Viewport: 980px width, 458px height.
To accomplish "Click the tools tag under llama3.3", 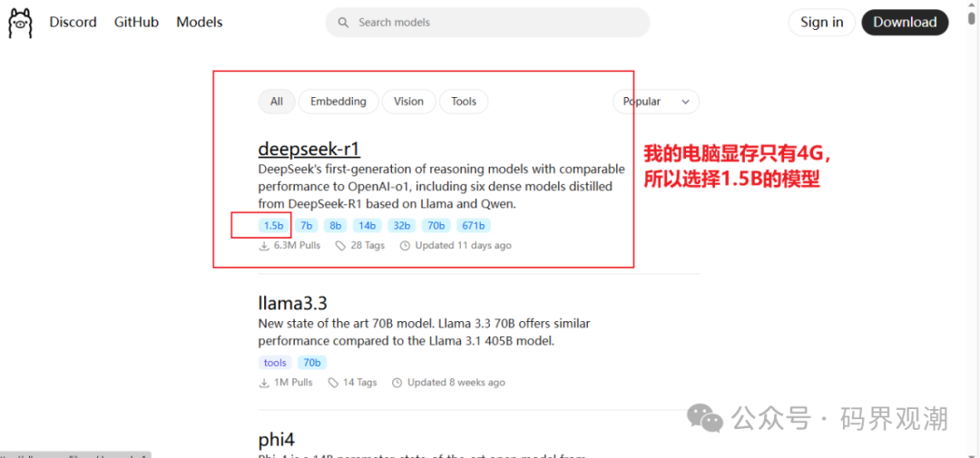I will [275, 363].
